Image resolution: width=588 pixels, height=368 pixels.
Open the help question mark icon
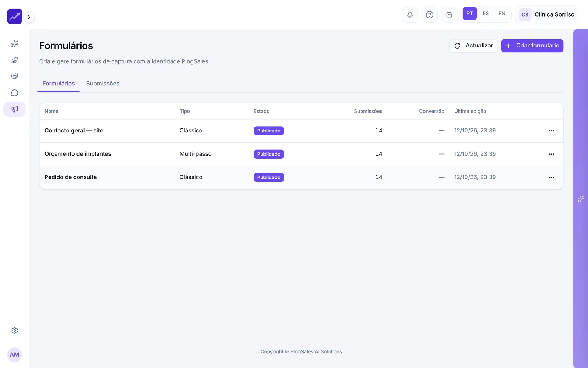click(429, 15)
